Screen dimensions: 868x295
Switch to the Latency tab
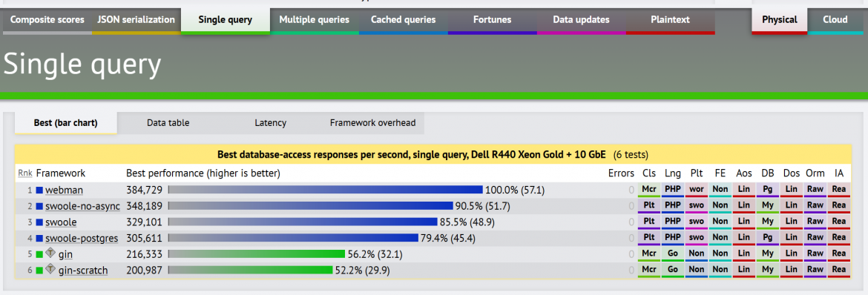point(270,123)
